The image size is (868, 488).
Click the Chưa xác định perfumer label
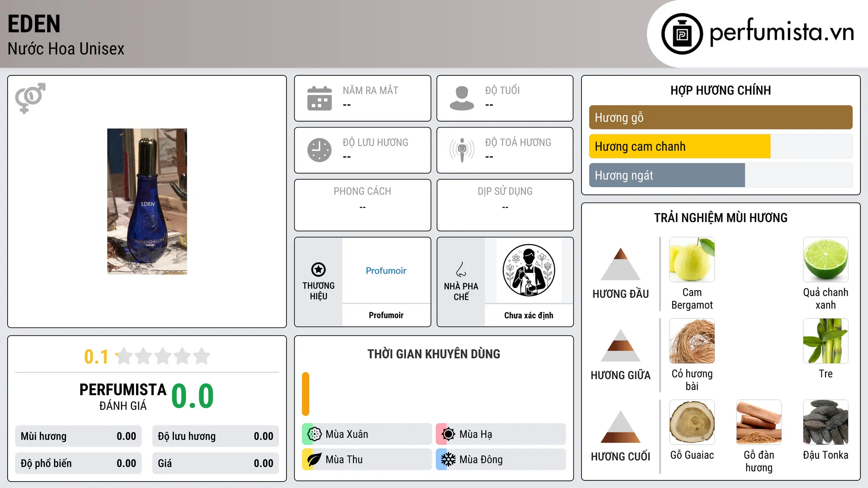point(529,315)
